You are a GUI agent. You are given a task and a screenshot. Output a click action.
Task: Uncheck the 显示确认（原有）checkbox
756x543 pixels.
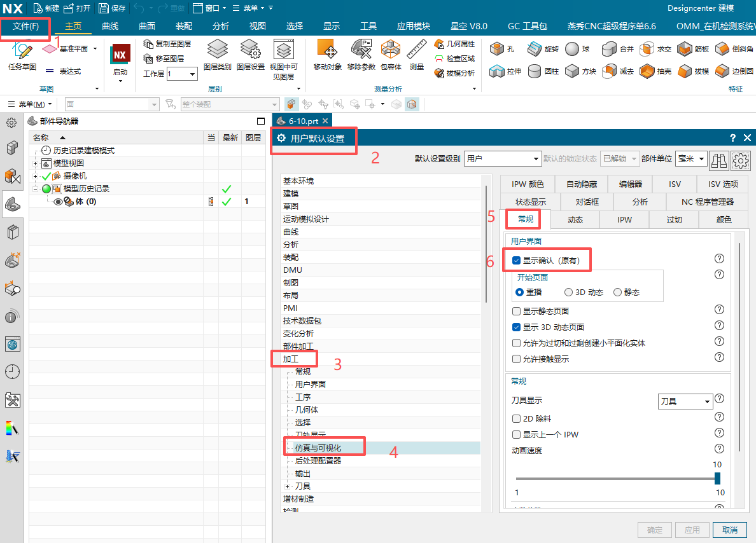pyautogui.click(x=516, y=260)
